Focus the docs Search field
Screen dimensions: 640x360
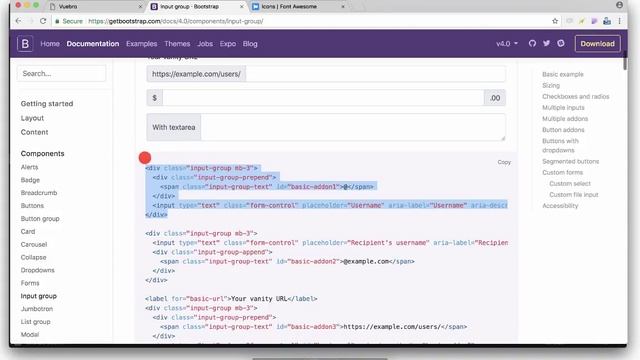coord(62,73)
